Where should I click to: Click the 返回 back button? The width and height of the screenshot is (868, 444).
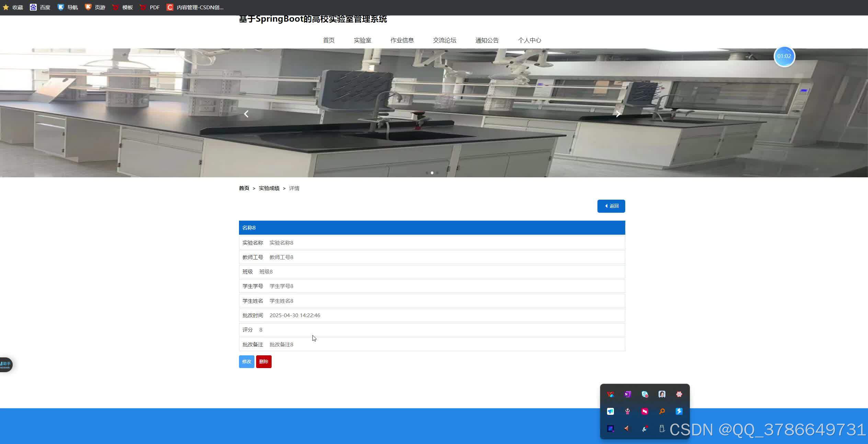[x=611, y=206]
